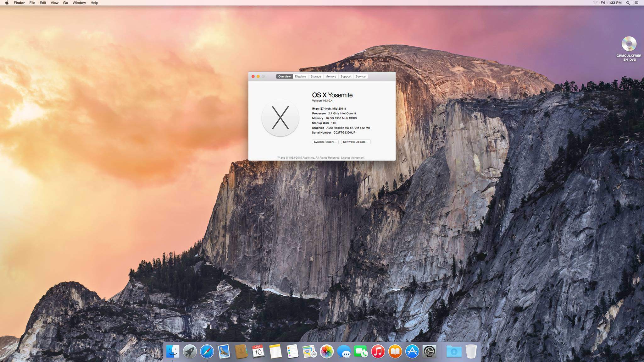Switch to the Displays tab
Screen dimensions: 644x362
(301, 76)
